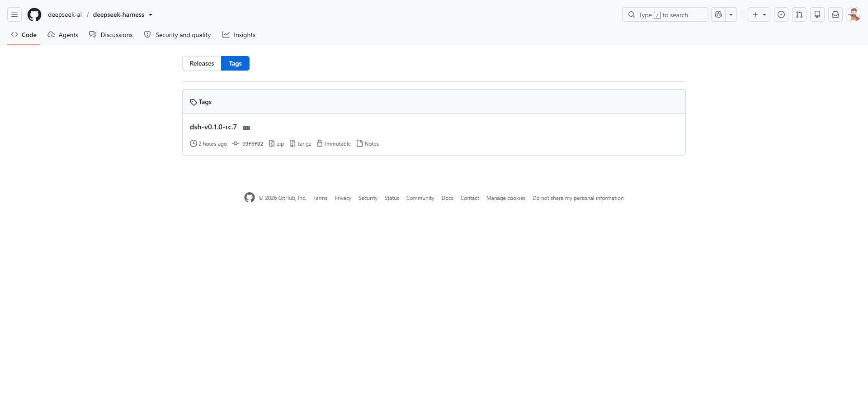Open the Copilot chat icon

(x=718, y=14)
